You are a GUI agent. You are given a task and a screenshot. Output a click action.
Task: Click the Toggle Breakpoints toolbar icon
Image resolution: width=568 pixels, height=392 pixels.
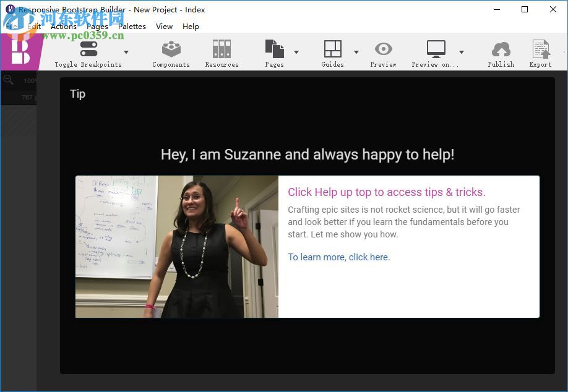[x=88, y=49]
